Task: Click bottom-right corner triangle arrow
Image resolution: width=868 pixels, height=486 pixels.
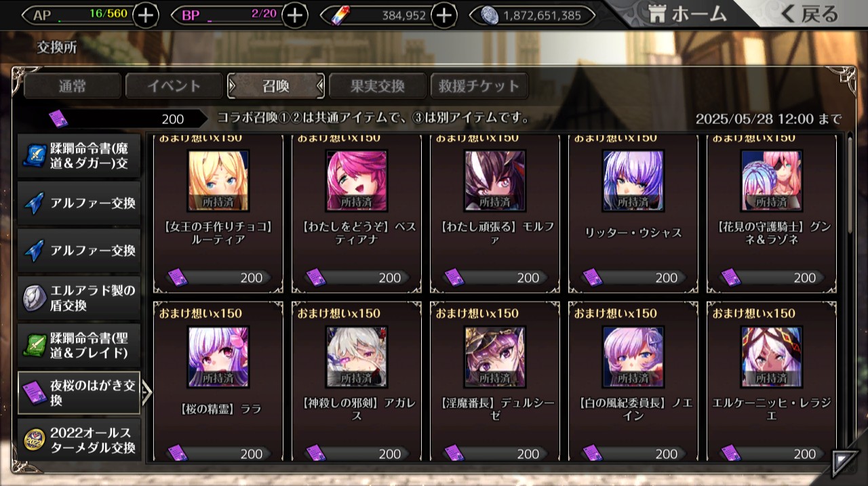Action: click(843, 462)
